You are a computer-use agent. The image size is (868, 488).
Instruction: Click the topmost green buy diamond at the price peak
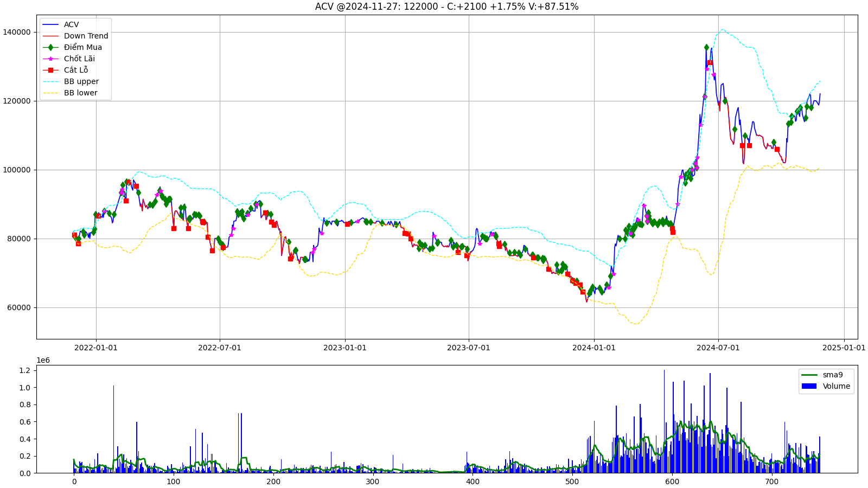706,48
